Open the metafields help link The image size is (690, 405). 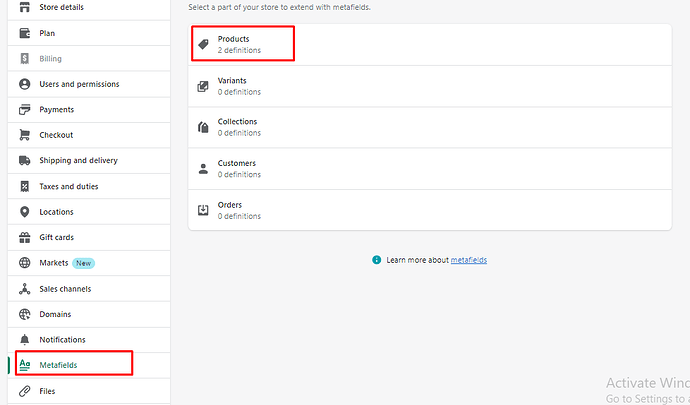click(468, 260)
